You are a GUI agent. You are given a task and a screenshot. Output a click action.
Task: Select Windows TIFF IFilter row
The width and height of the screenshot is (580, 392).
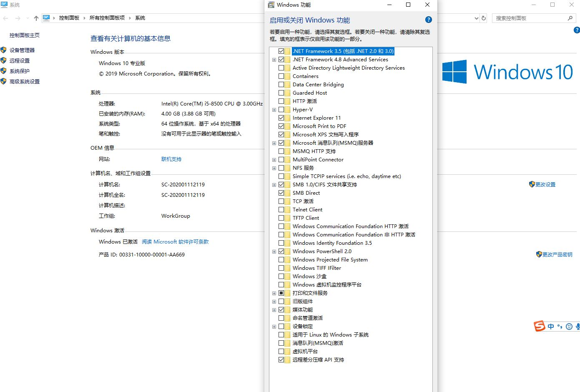tap(317, 268)
